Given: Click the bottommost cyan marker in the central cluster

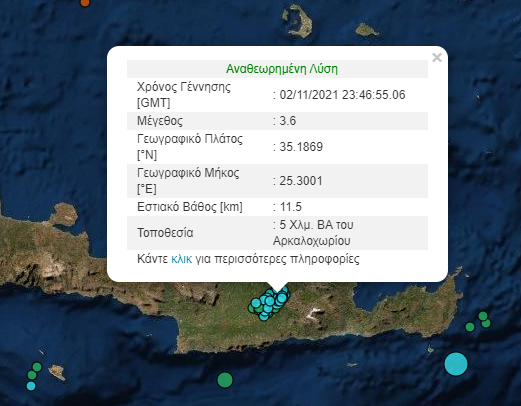Looking at the screenshot, I should pyautogui.click(x=264, y=316).
